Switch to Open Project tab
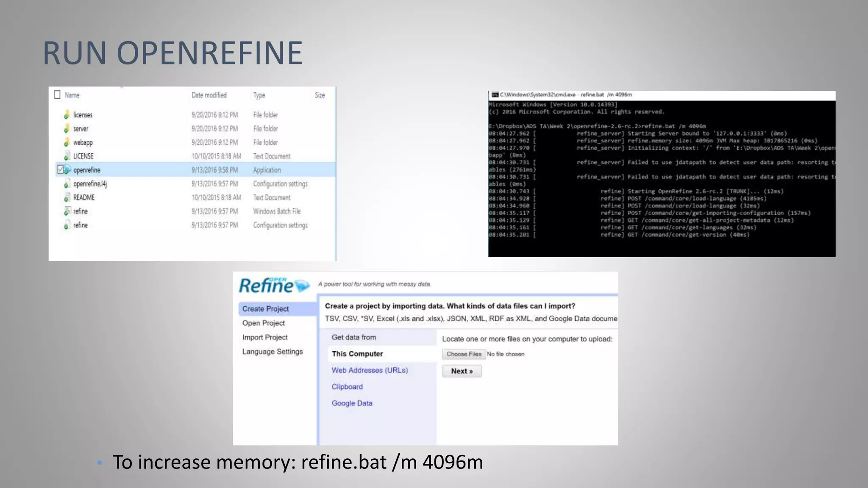Viewport: 868px width, 488px height. [x=264, y=323]
